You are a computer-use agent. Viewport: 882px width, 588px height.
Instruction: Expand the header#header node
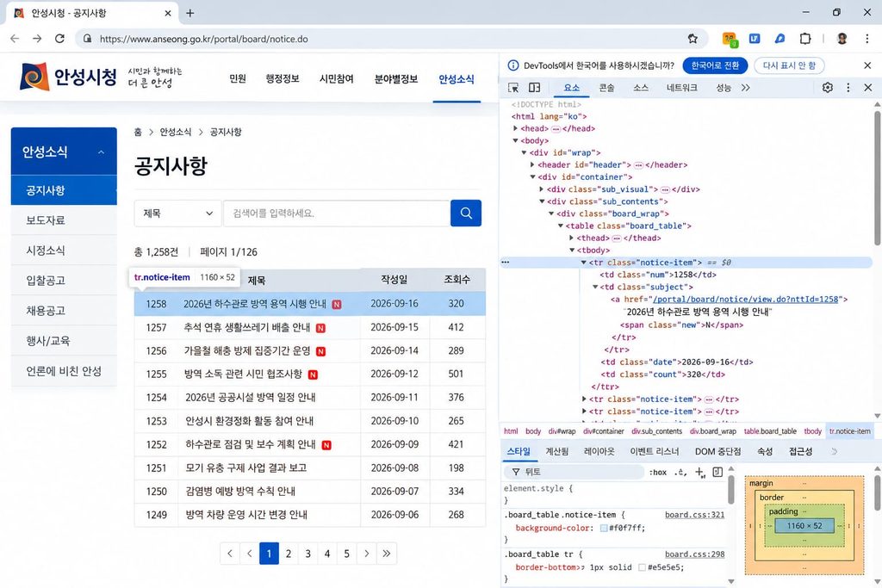coord(532,164)
